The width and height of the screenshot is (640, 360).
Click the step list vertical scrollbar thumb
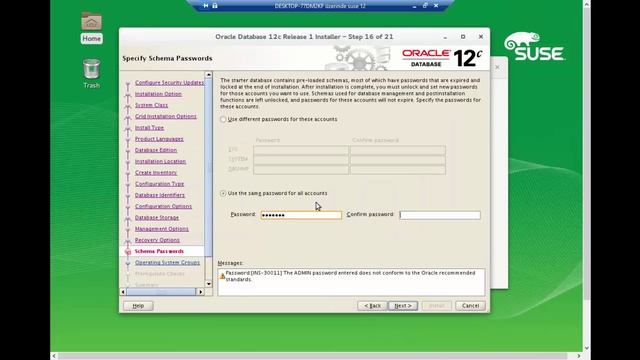point(209,167)
